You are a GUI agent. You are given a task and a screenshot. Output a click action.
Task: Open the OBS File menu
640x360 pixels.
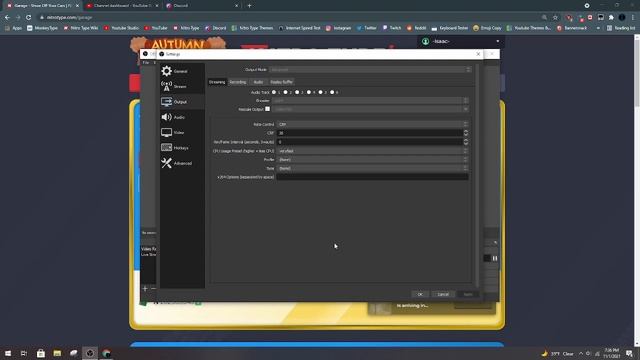click(146, 62)
